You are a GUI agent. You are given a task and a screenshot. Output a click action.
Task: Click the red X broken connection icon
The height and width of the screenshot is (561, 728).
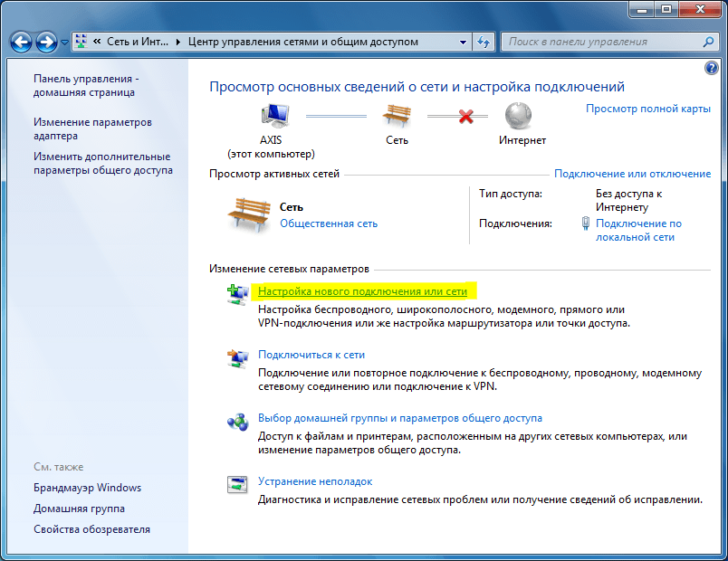(x=466, y=117)
